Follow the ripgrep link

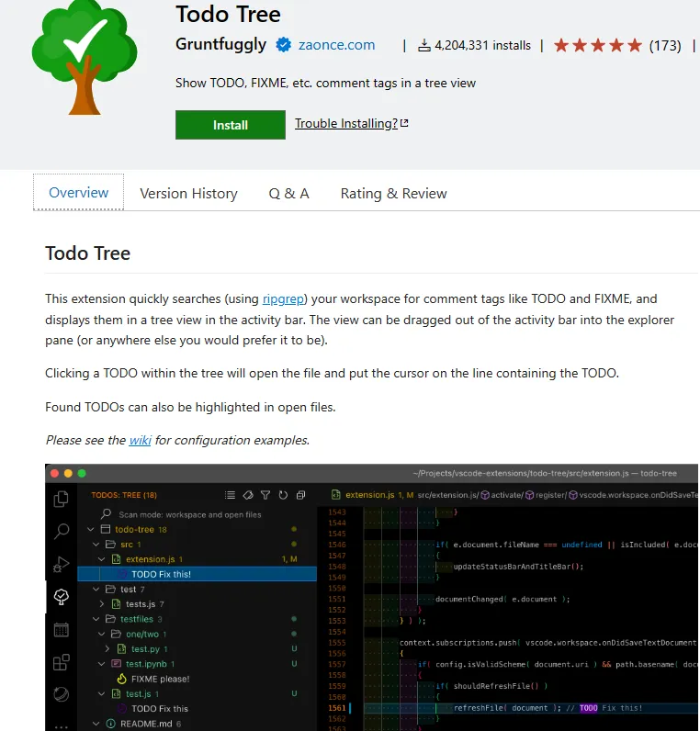(x=283, y=298)
